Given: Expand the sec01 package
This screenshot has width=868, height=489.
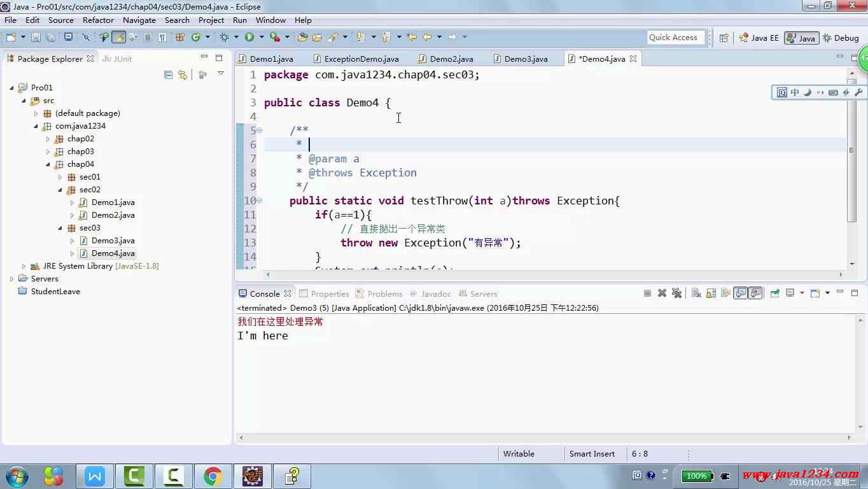Looking at the screenshot, I should pos(60,177).
